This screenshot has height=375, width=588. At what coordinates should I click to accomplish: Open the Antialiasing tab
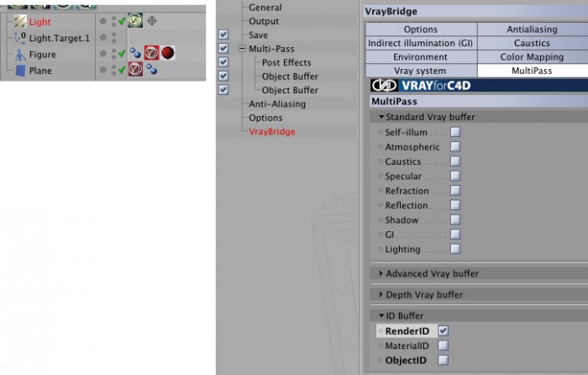pyautogui.click(x=532, y=29)
